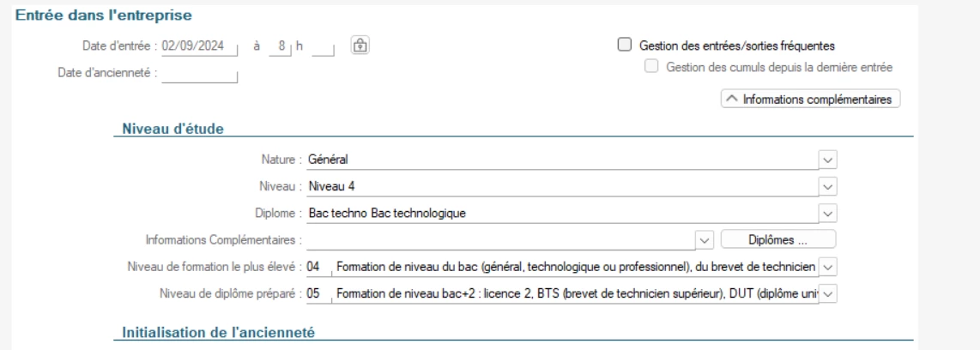Expand Niveau de diplôme préparé list arrow
980x350 pixels.
(x=829, y=293)
